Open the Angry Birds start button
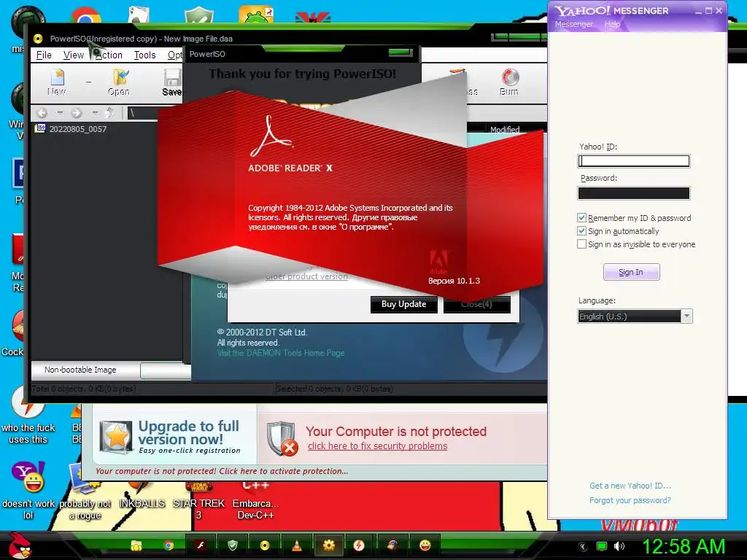The image size is (747, 560). [x=19, y=545]
